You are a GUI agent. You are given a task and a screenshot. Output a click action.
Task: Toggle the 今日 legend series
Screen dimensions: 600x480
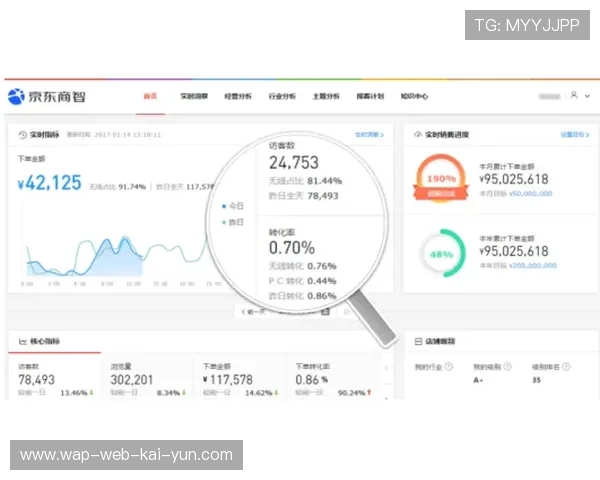[x=232, y=206]
